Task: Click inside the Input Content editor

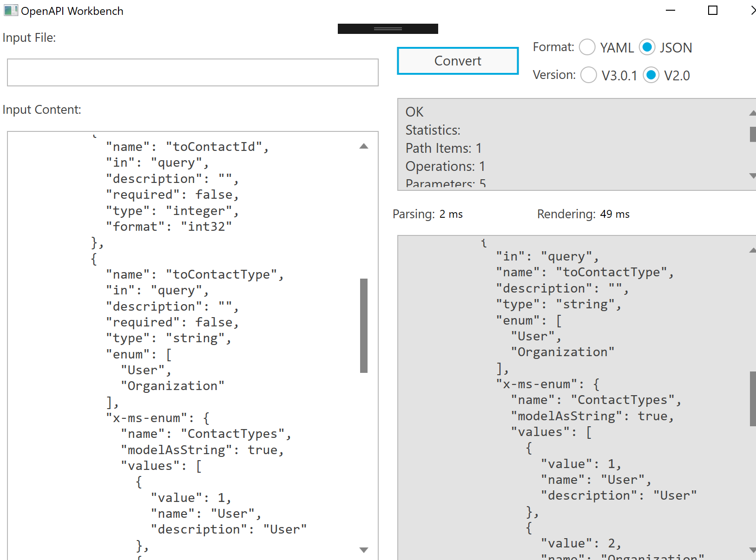Action: click(186, 325)
